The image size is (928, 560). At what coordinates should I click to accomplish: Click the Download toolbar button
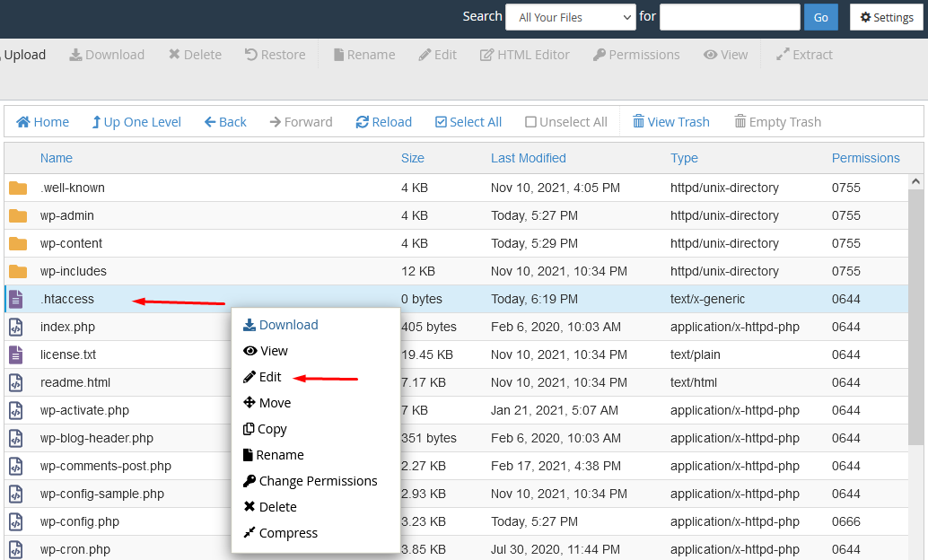click(x=107, y=55)
